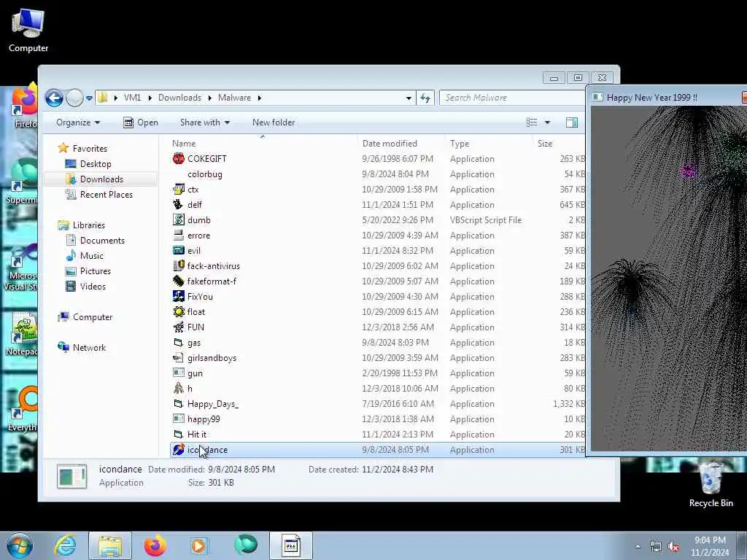The image size is (747, 560).
Task: Click the network tray icon
Action: click(656, 546)
